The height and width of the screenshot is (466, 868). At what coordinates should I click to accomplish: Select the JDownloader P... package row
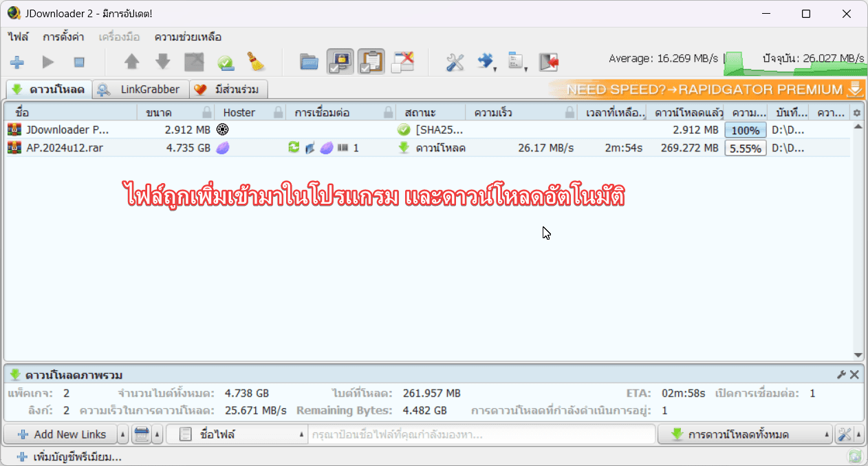pos(428,129)
